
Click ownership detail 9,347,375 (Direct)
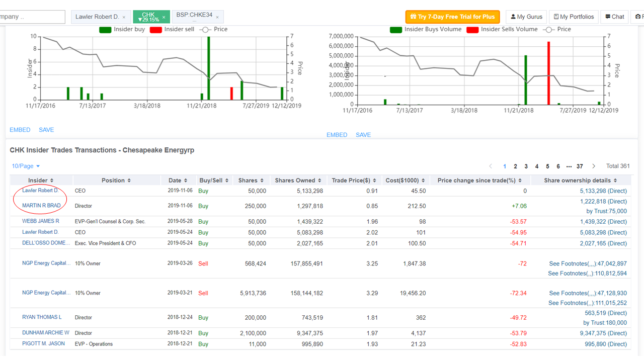point(603,333)
